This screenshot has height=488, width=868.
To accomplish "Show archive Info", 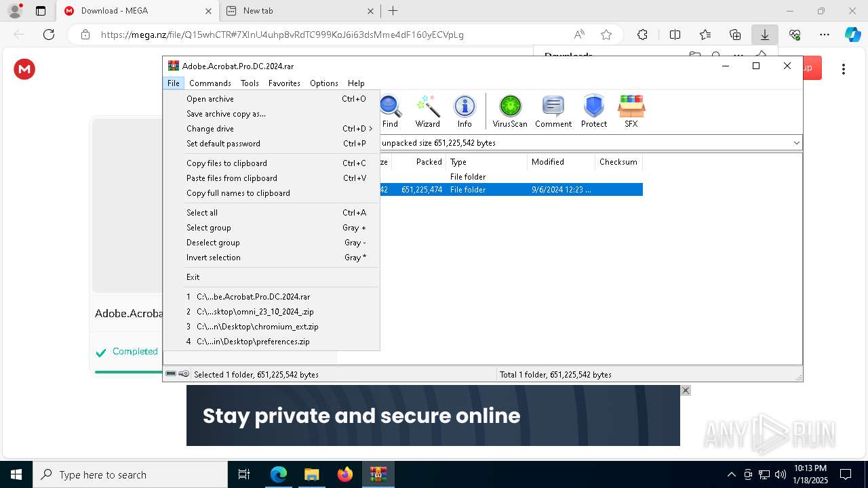I will tap(465, 112).
